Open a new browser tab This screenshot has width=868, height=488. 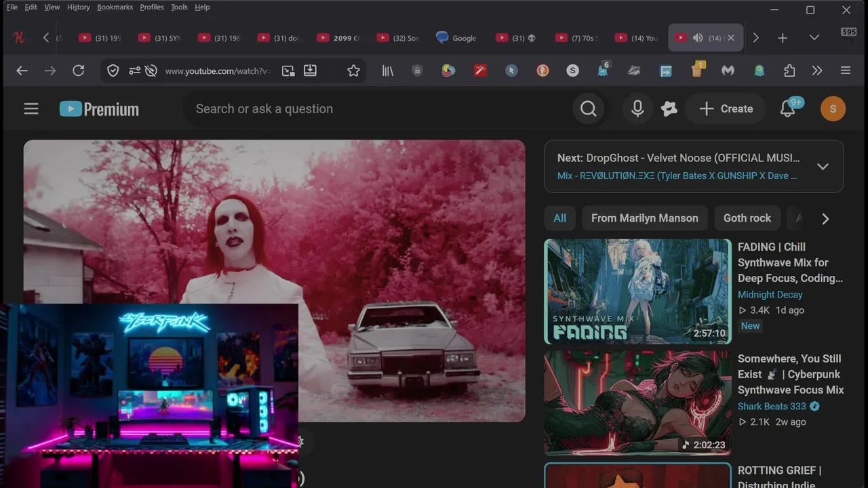point(783,38)
